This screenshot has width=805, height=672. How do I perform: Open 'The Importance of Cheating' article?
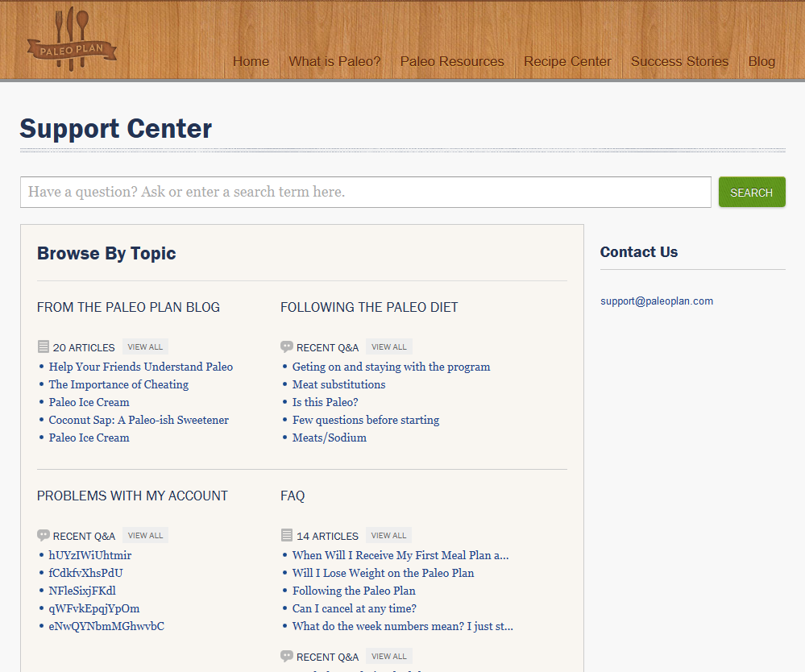(x=118, y=384)
